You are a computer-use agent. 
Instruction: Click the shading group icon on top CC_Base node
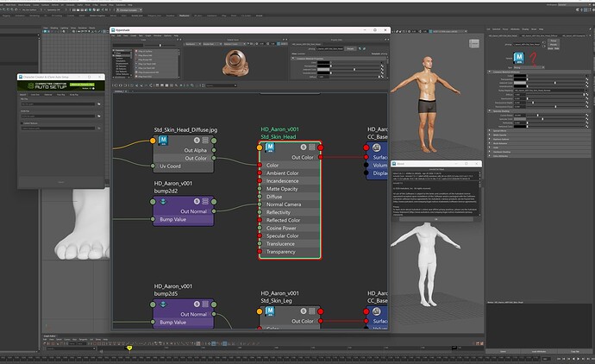[377, 147]
